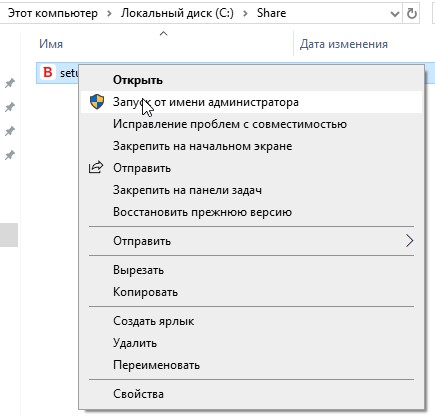
Task: Click the top pin icon in sidebar
Action: (x=10, y=83)
